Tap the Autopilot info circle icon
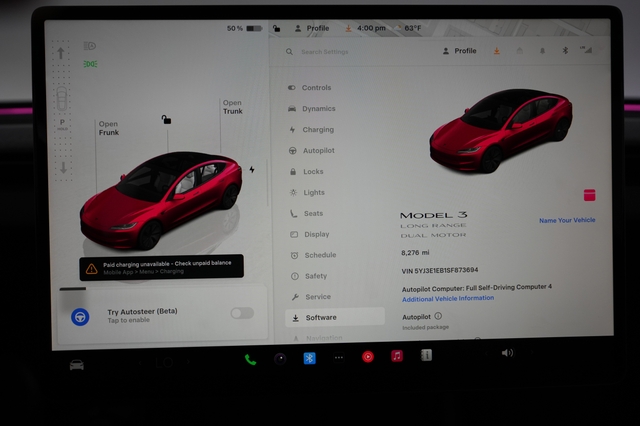640x426 pixels. (438, 316)
